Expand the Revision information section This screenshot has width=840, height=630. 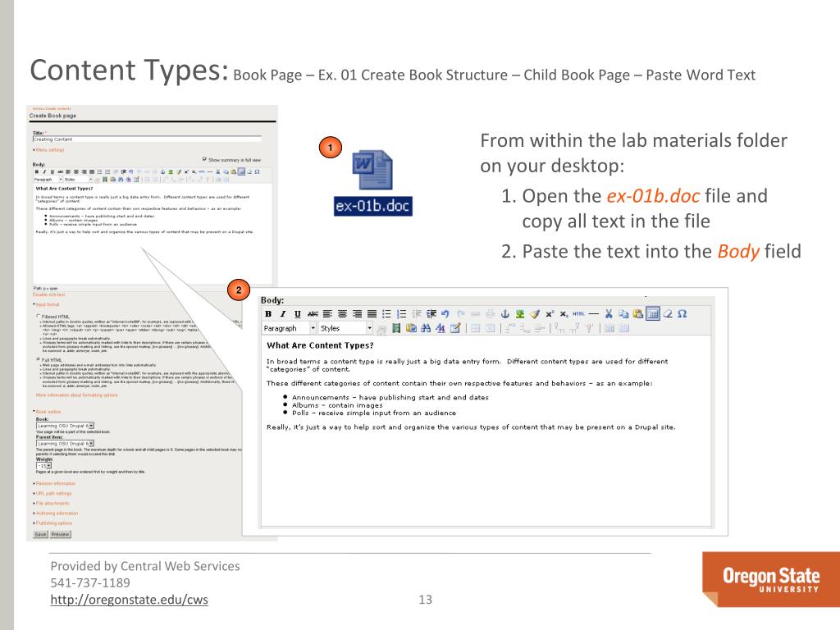(x=55, y=483)
